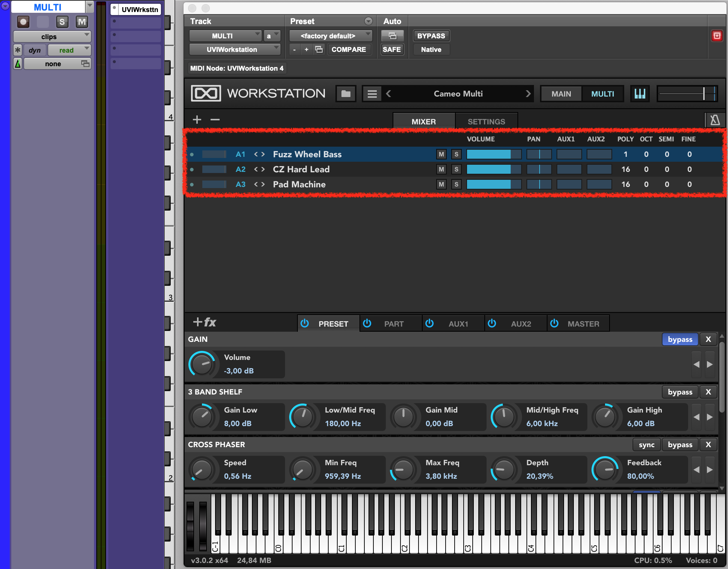
Task: Click the metronome icon
Action: coord(715,120)
